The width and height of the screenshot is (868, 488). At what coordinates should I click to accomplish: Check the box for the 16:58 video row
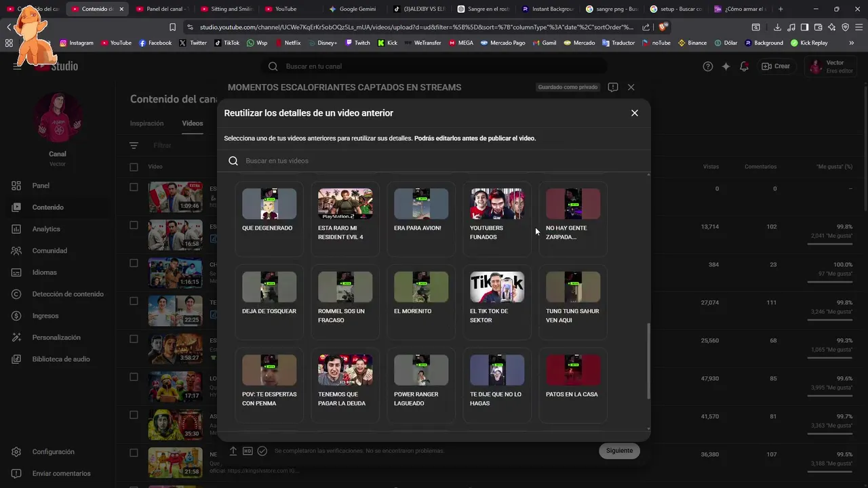coord(134,225)
